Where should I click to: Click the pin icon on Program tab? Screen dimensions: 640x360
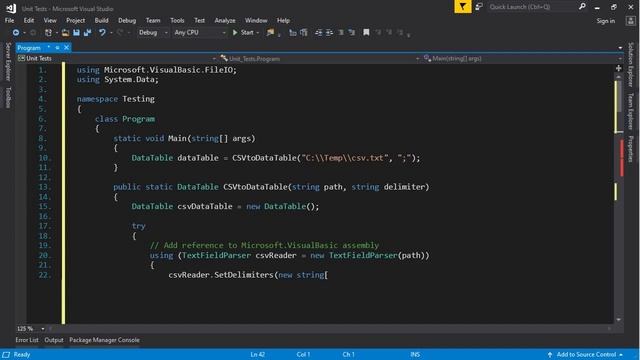(57, 48)
